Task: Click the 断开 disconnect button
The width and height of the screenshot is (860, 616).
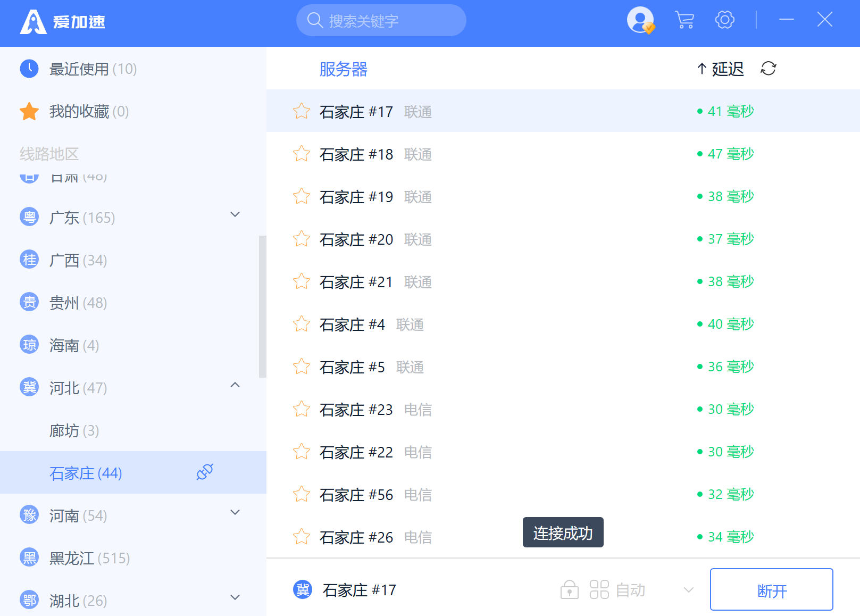Action: 771,589
